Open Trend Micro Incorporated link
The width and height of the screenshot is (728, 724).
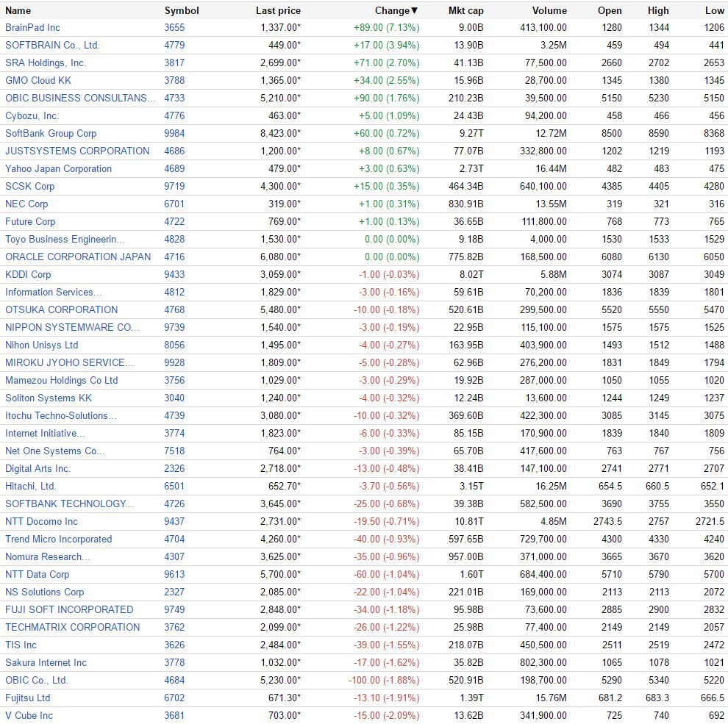[59, 539]
